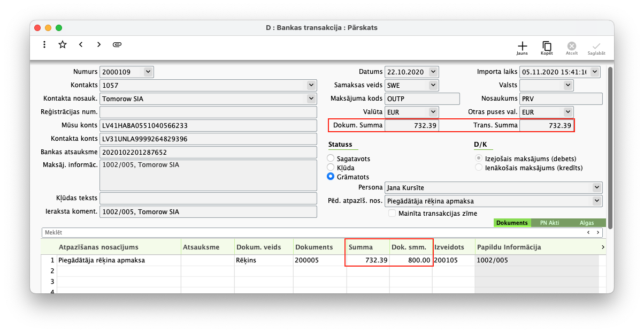Select the Sagatavots status radio button
Viewport: 644px width, 333px height.
(x=331, y=158)
